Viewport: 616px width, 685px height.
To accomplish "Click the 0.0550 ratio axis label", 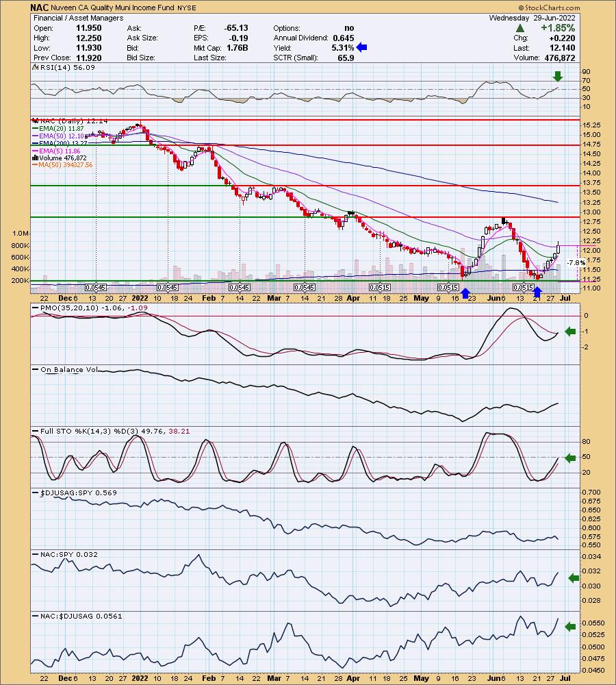I will (x=593, y=623).
